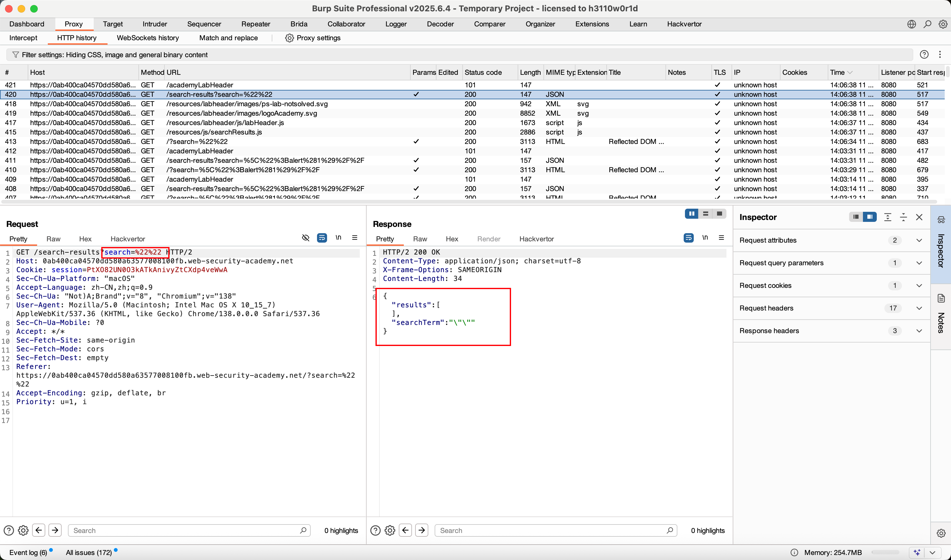Toggle hide non-printable characters eye icon in Request
The image size is (951, 560).
306,238
